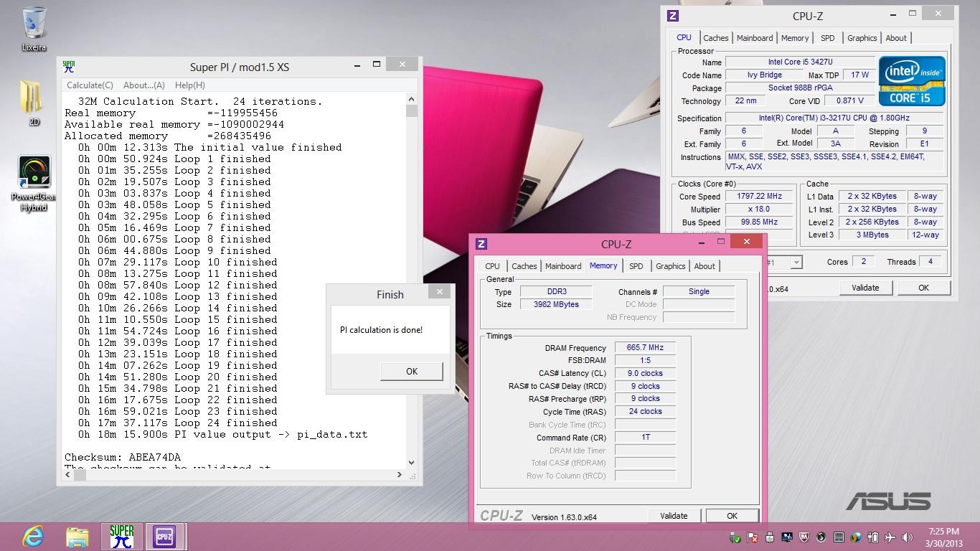
Task: Switch to Graphics tab in Memory CPU-Z window
Action: pyautogui.click(x=671, y=266)
